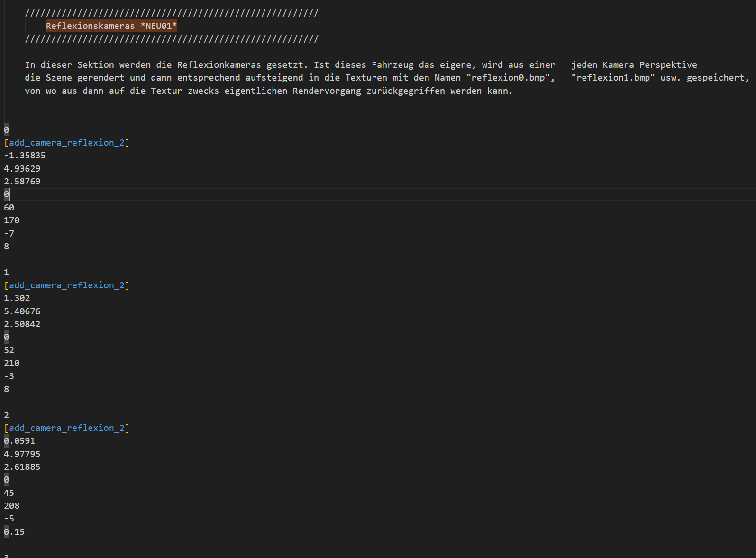This screenshot has height=558, width=756.
Task: Click the "reflexion0.bmp" text in the comment
Action: [x=510, y=78]
